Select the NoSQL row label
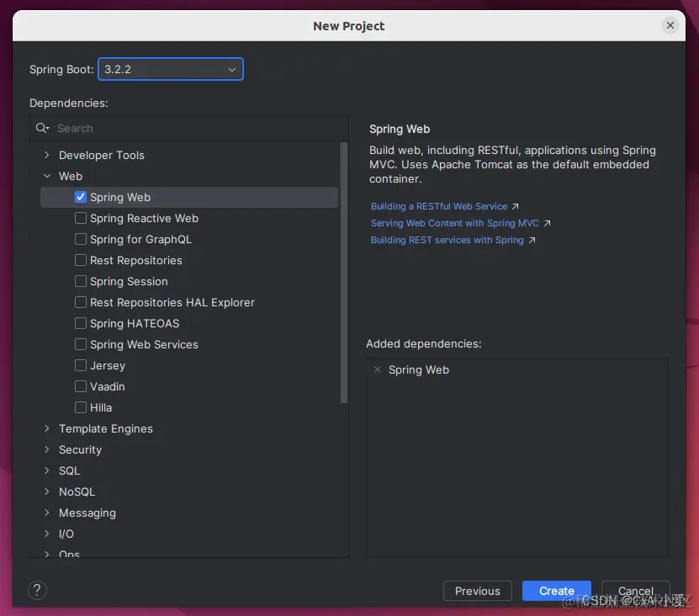Image resolution: width=699 pixels, height=616 pixels. tap(77, 491)
